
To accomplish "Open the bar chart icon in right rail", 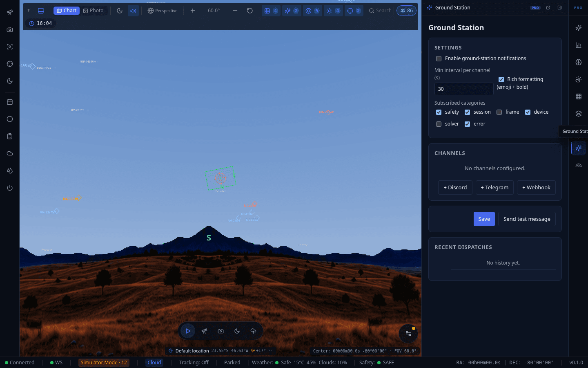I will click(x=579, y=45).
